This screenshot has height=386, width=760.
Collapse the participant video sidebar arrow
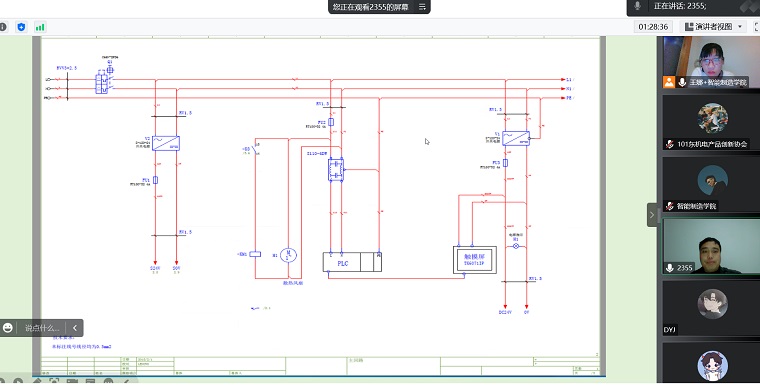click(652, 215)
